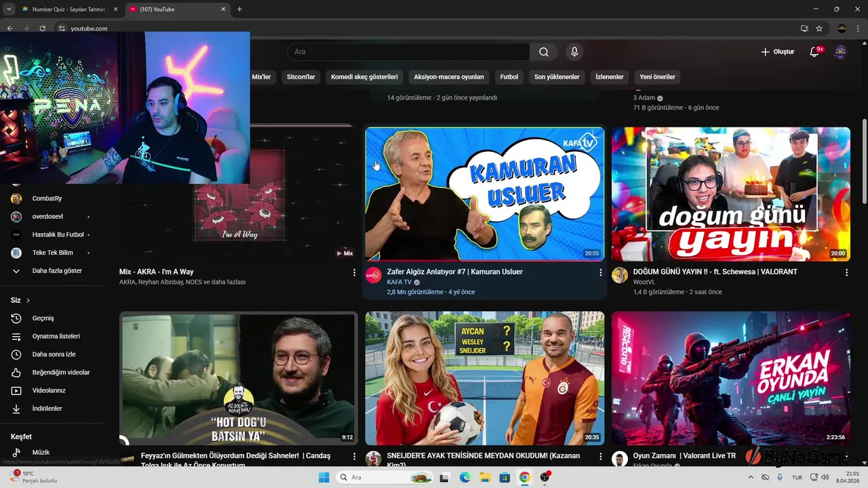Viewport: 868px width, 488px height.
Task: Open options menu for DOĞUM GÜNÜ YAYIN
Action: point(846,272)
